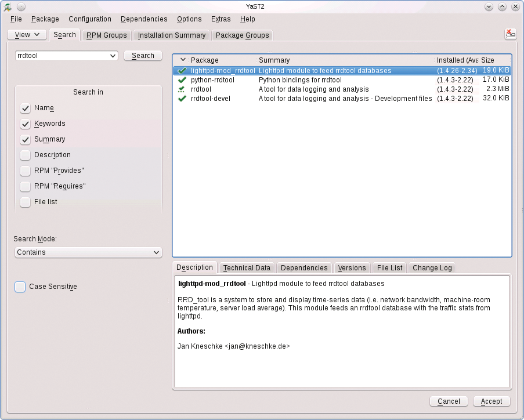Switch to the Versions tab
The height and width of the screenshot is (420, 524).
pos(352,267)
